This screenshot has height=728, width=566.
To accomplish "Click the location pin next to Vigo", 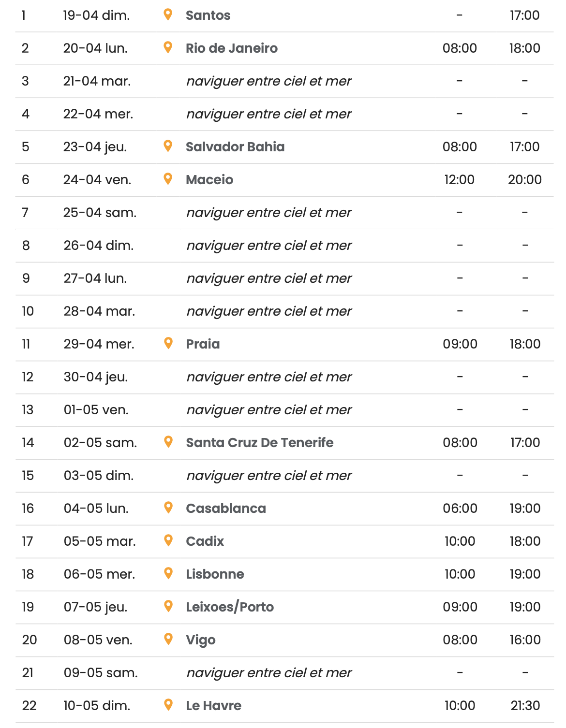I will click(168, 639).
